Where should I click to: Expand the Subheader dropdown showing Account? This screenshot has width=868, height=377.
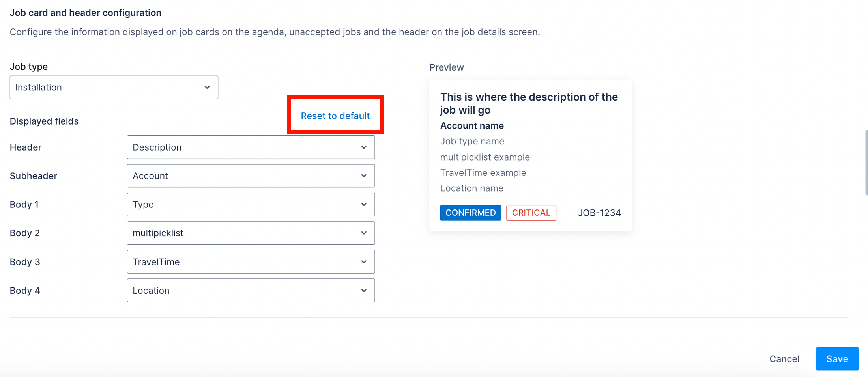click(x=251, y=176)
